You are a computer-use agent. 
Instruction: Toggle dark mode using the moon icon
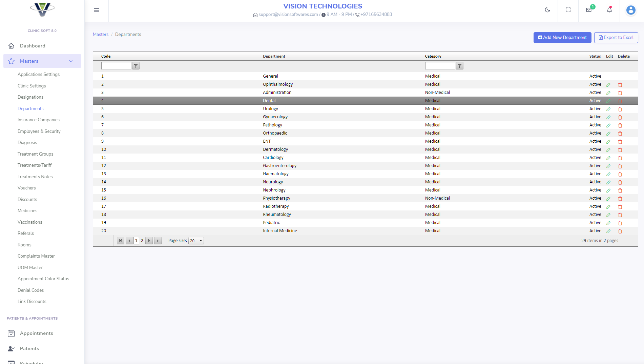tap(547, 10)
